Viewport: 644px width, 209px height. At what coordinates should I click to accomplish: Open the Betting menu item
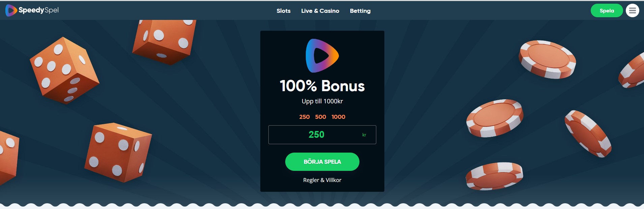coord(360,11)
